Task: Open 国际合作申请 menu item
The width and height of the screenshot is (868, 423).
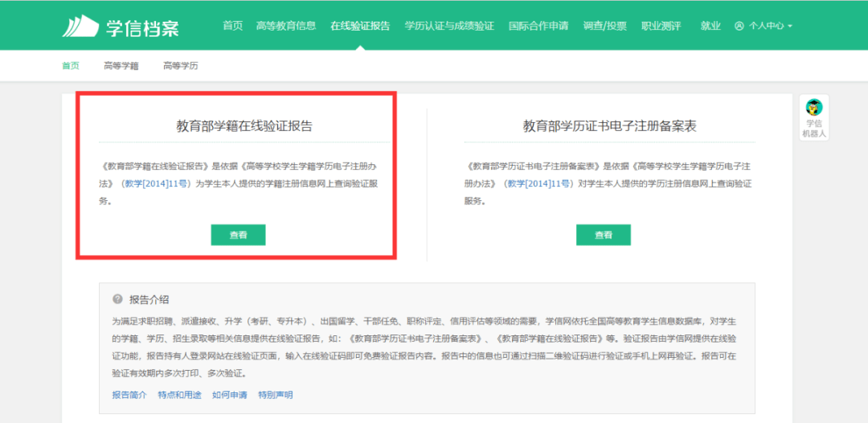Action: click(538, 26)
